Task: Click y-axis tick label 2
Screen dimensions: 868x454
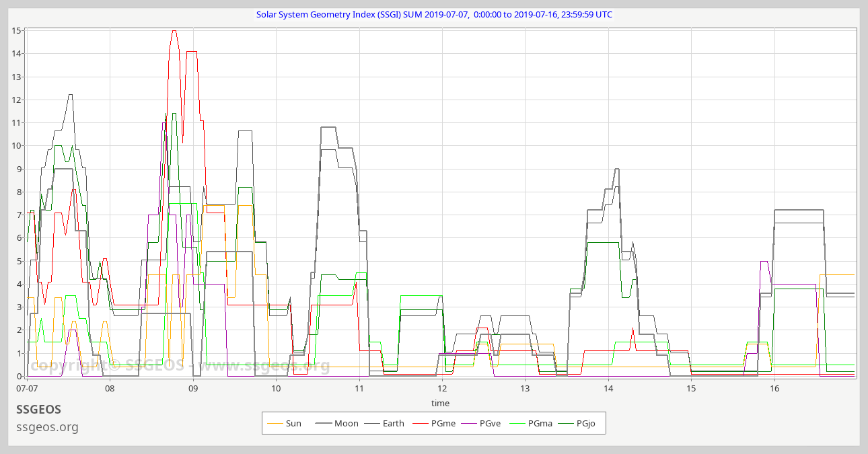Action: 19,330
